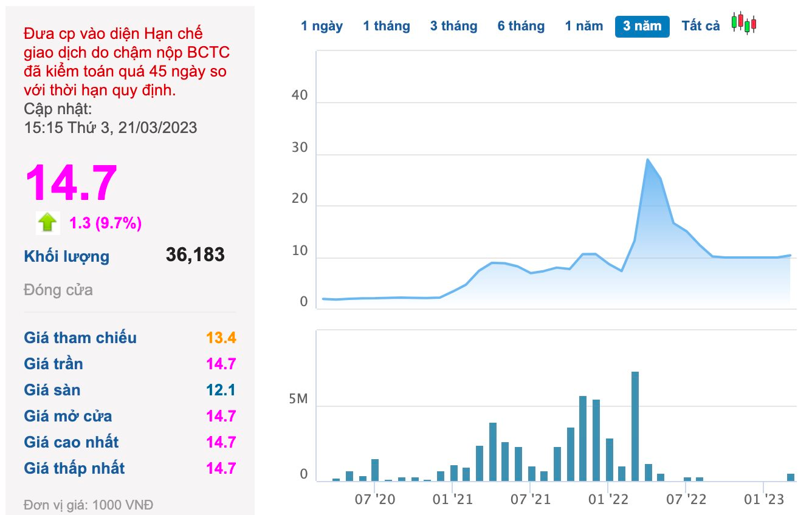Screen dimensions: 812x515
Task: Click the last volume bar after 01 '23
Action: (x=791, y=477)
